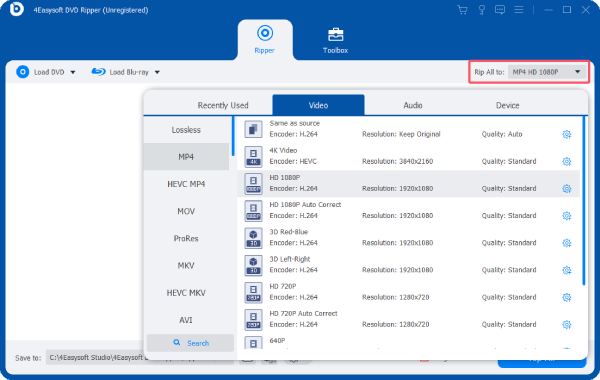Screen dimensions: 600x380
Task: Click 'Resolution: Keep Original' text
Action: [401, 134]
